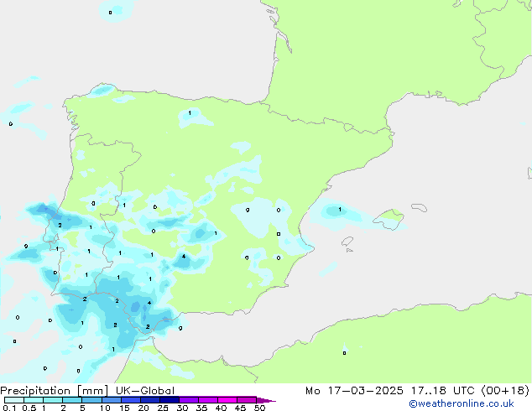Select the 20–25 mm legend color swatch
The height and width of the screenshot is (411, 532).
(149, 400)
